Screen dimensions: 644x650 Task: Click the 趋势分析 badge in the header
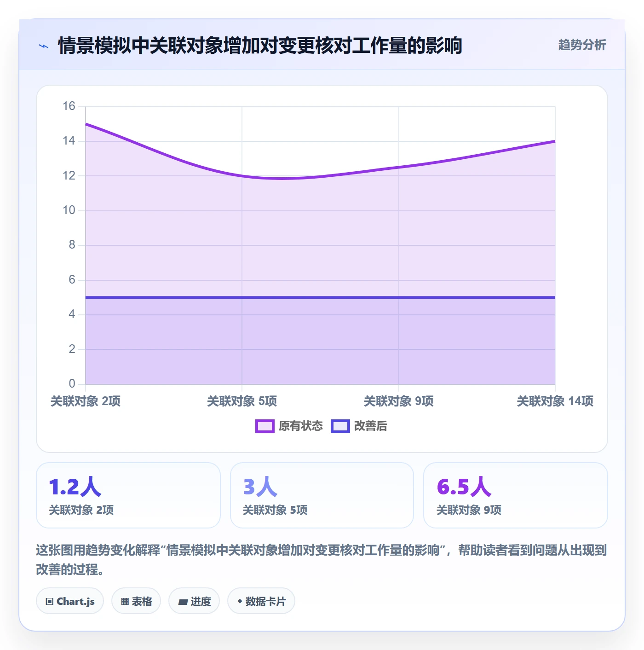pyautogui.click(x=582, y=45)
